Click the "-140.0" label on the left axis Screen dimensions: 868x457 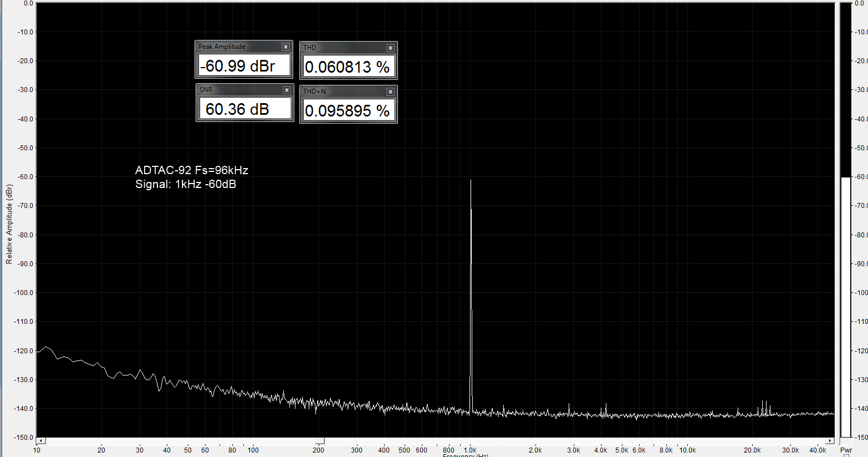coord(23,409)
